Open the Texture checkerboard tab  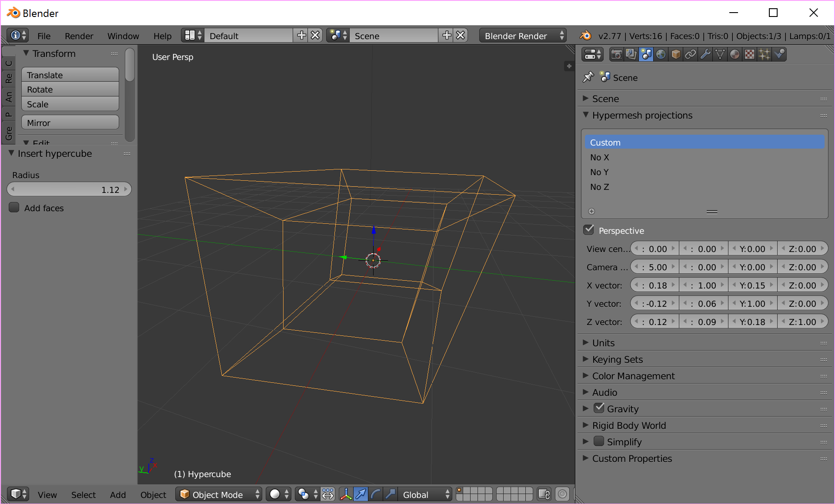click(750, 55)
